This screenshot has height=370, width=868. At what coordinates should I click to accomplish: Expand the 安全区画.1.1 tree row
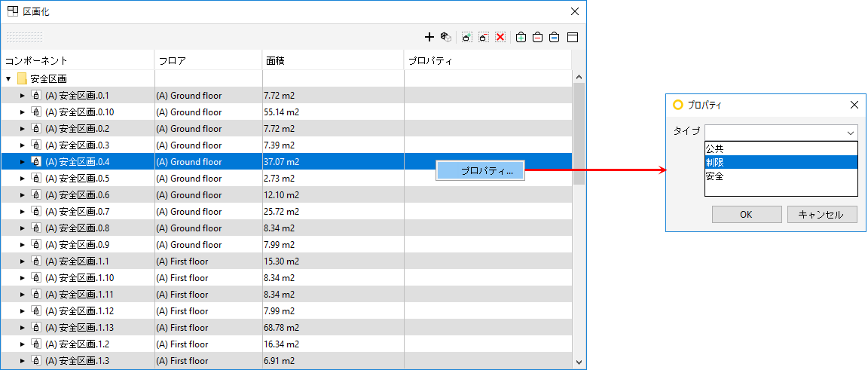point(22,261)
